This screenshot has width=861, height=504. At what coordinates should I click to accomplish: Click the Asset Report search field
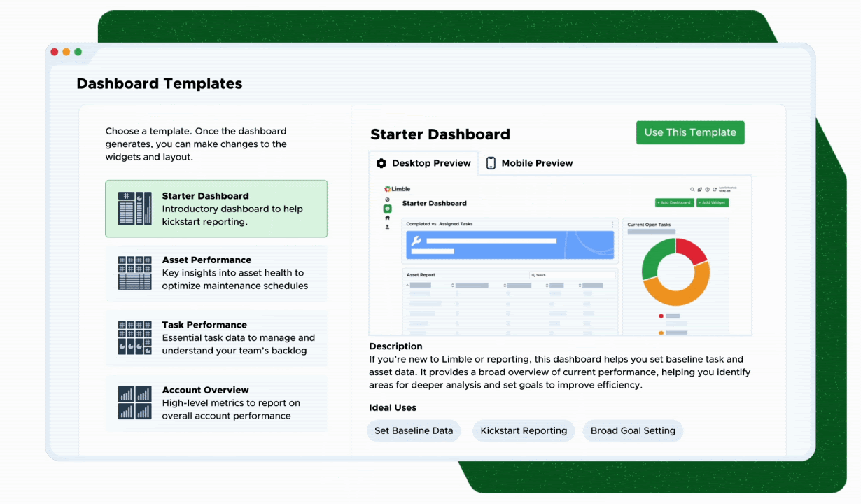(x=572, y=275)
